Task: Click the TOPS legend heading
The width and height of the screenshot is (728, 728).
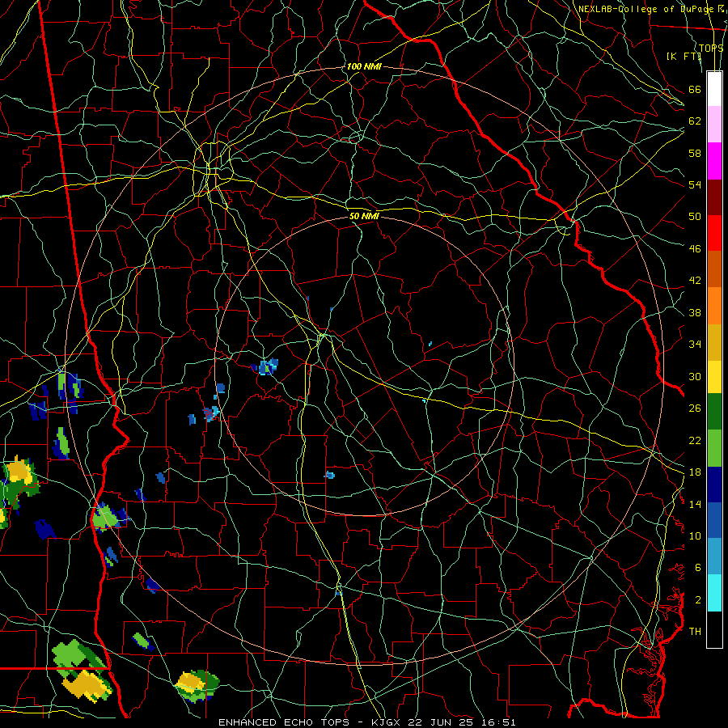Action: (x=711, y=48)
